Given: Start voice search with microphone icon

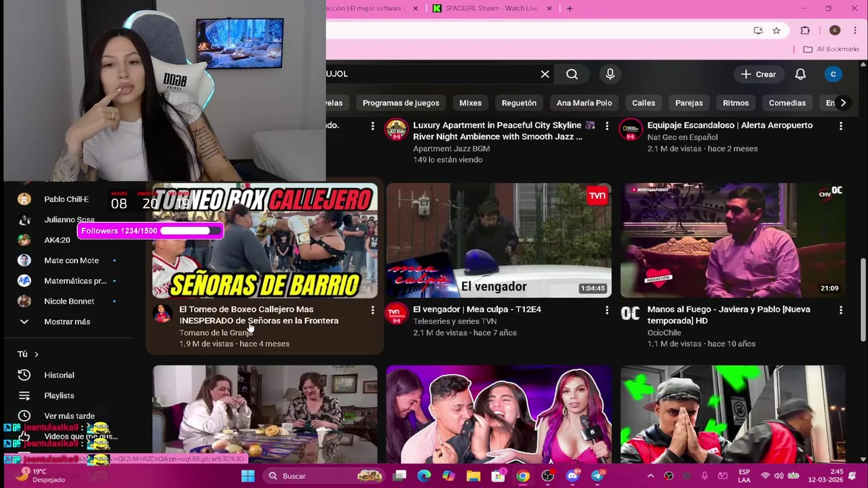Looking at the screenshot, I should pos(610,74).
